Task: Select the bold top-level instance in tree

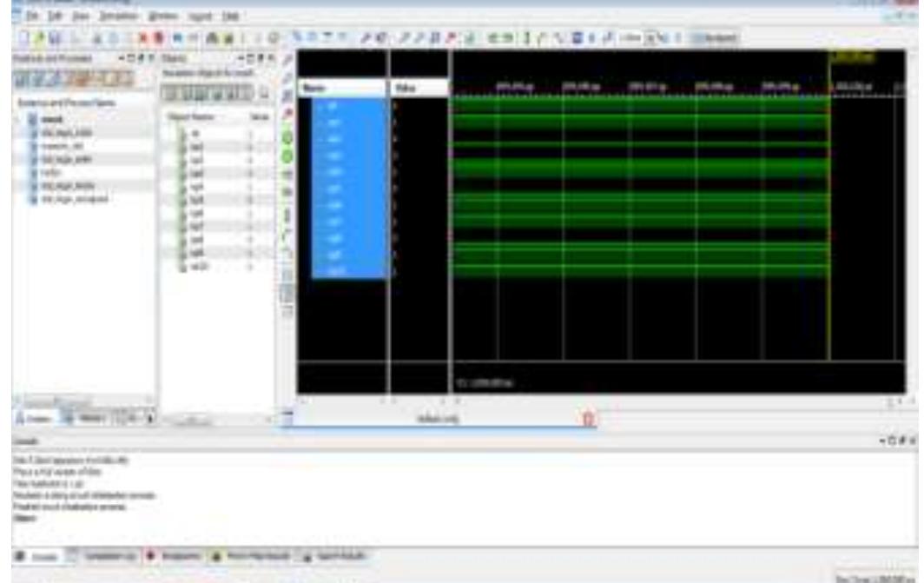Action: 52,120
